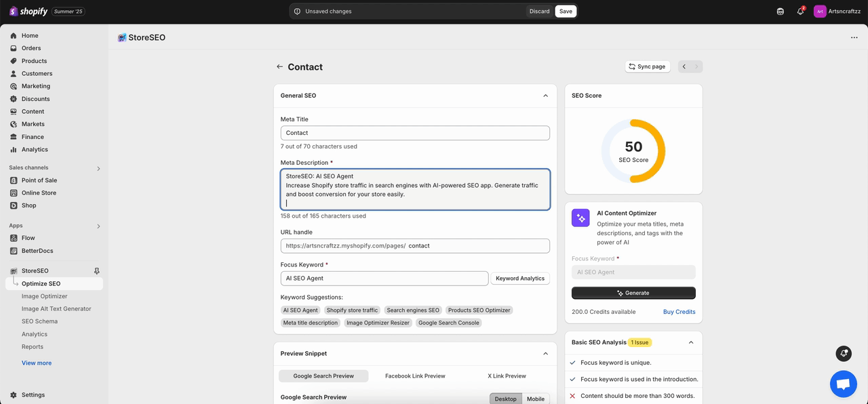Unpin StoreSEO using the pin icon

coord(96,271)
